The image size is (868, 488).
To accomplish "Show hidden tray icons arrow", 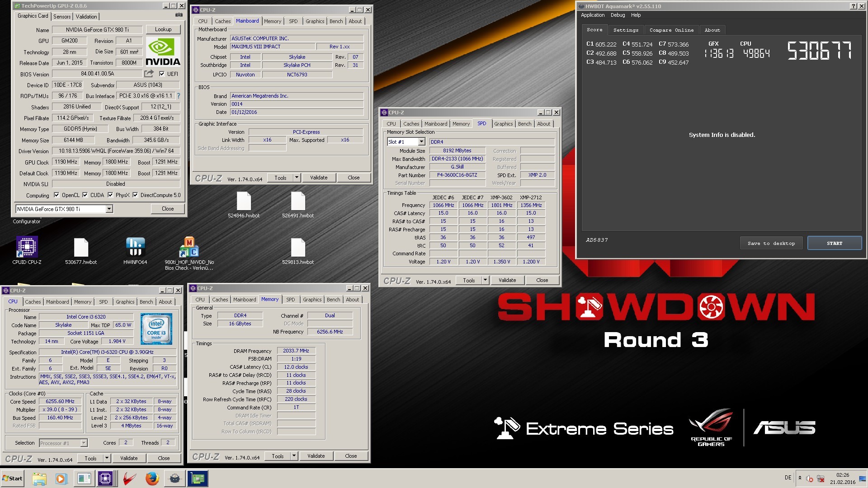I will pyautogui.click(x=800, y=478).
